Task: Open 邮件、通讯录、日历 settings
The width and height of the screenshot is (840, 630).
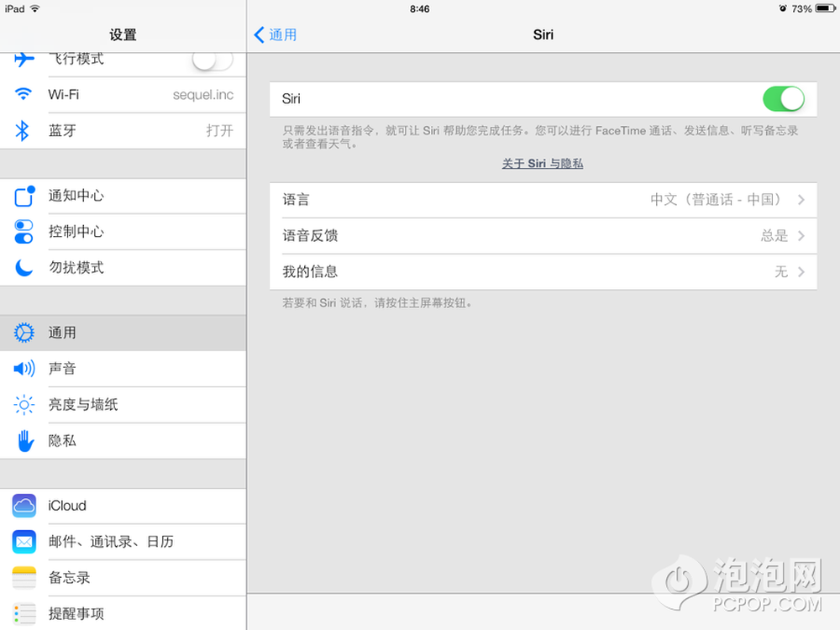Action: [123, 542]
